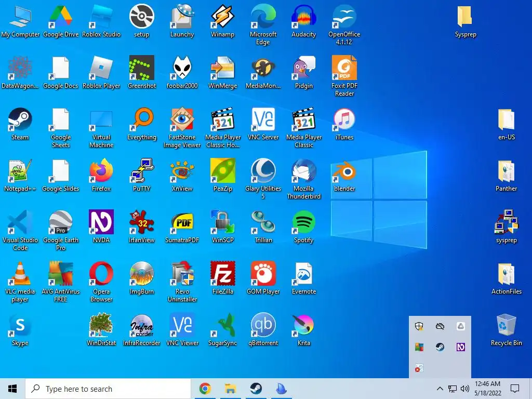The image size is (532, 399).
Task: Select the Pidgin desktop icon
Action: (x=303, y=72)
